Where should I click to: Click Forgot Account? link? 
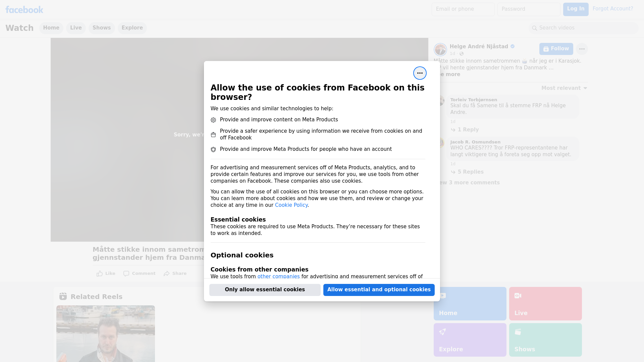(613, 9)
